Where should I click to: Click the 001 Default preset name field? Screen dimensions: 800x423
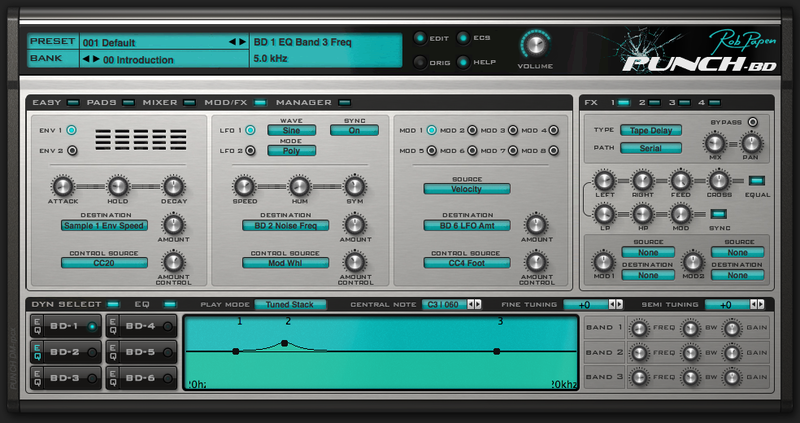pos(153,42)
